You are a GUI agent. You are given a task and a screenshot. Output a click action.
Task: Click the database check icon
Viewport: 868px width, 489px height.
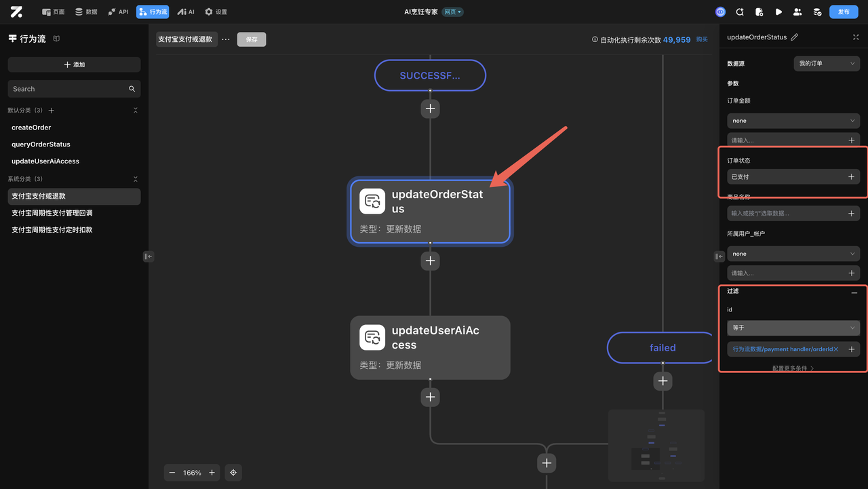[x=817, y=12]
